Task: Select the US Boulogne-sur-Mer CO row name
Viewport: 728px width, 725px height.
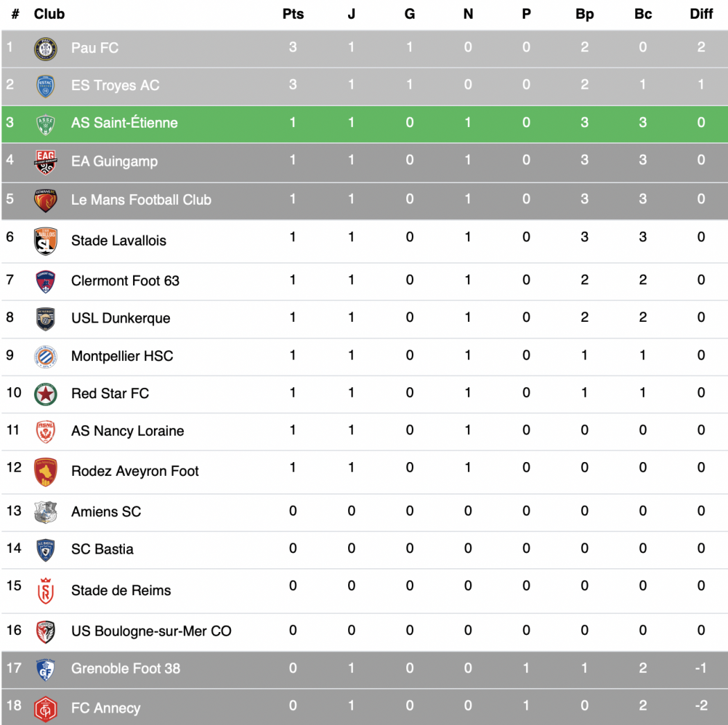Action: click(x=151, y=631)
